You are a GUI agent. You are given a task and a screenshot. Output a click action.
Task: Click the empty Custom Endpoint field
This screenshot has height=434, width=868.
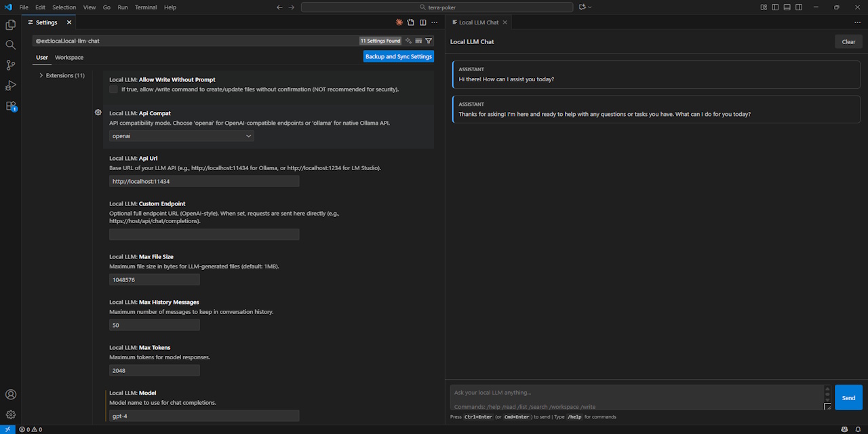pos(204,234)
